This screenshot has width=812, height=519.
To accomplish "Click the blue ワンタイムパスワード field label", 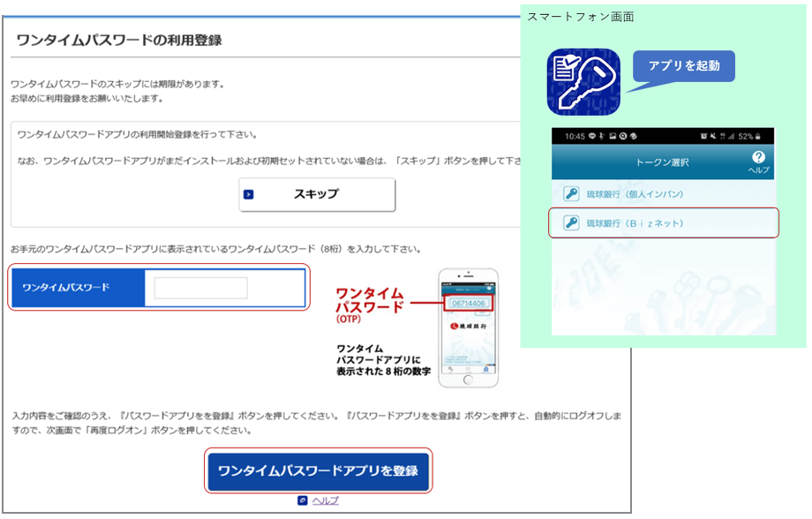I will 79,288.
